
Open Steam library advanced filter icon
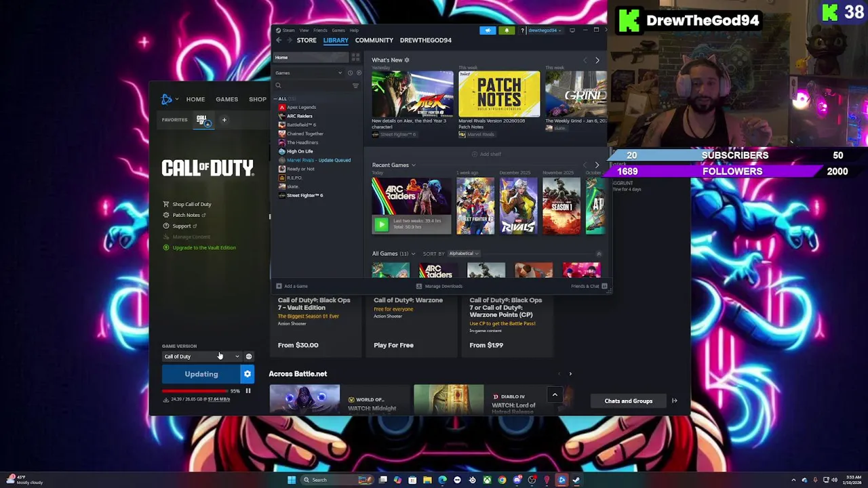(x=355, y=85)
